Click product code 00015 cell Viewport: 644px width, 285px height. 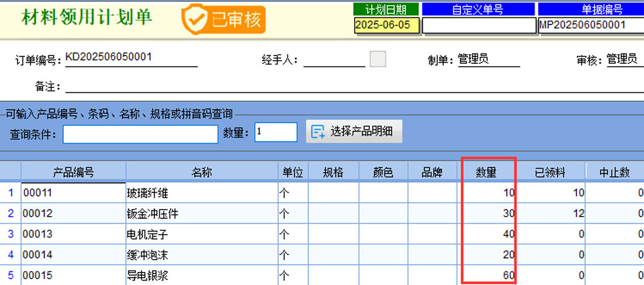(x=73, y=275)
